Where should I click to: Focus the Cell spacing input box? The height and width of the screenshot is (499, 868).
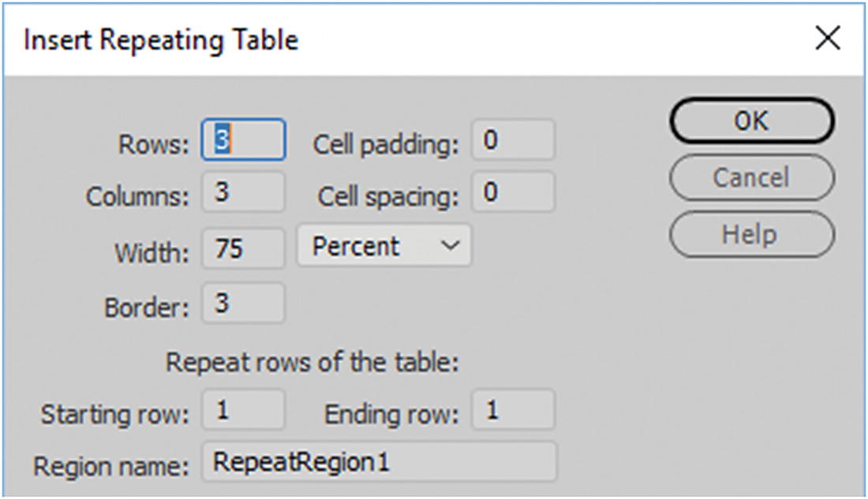click(x=513, y=193)
